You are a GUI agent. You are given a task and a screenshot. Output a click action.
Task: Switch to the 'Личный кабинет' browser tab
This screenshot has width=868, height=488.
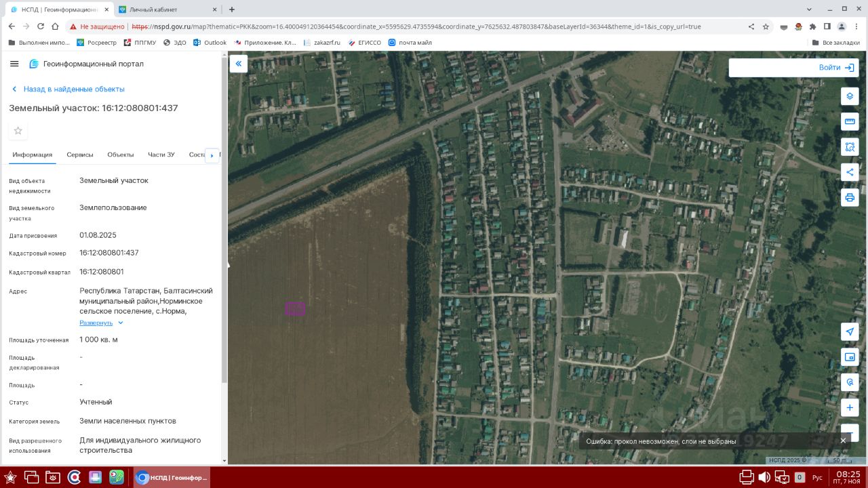pyautogui.click(x=167, y=9)
